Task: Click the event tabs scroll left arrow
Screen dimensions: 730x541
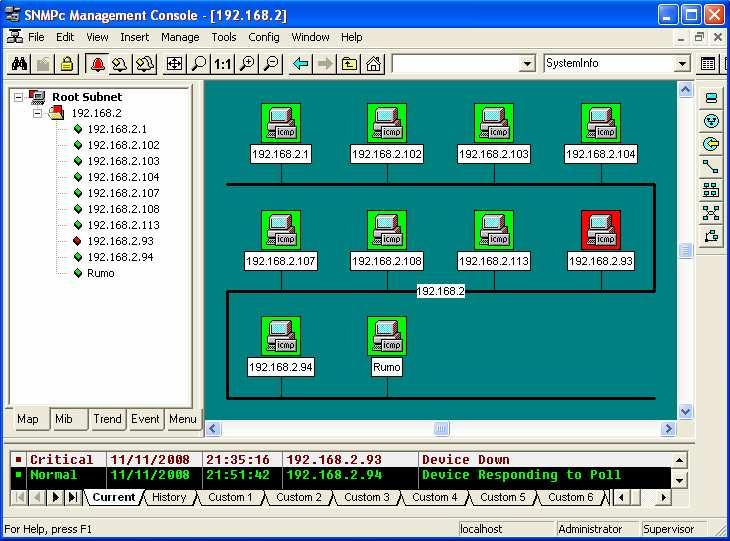Action: (x=621, y=498)
